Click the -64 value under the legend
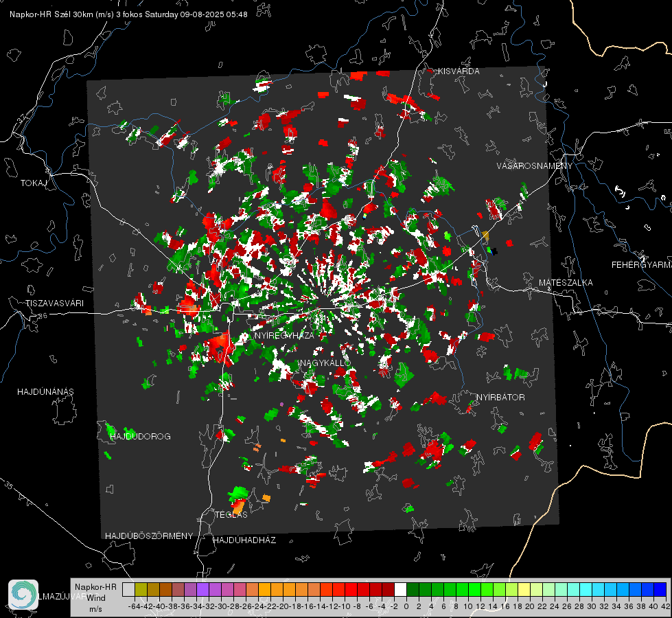The image size is (672, 618). click(x=135, y=606)
